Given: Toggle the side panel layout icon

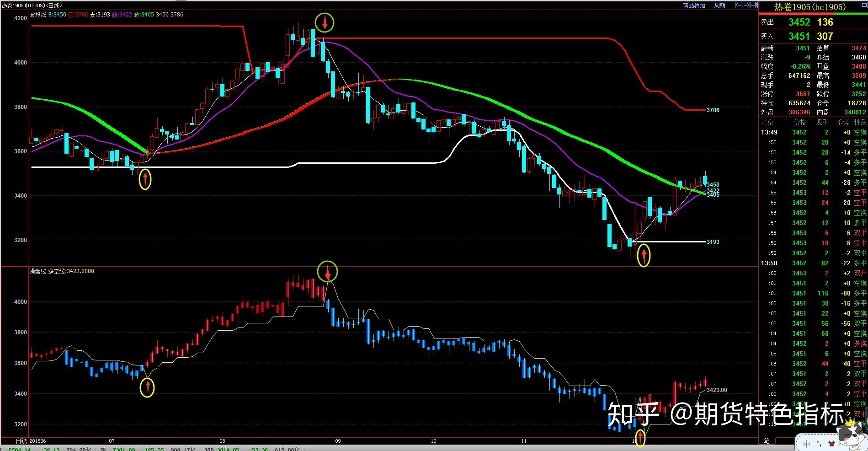Looking at the screenshot, I should pos(754,5).
